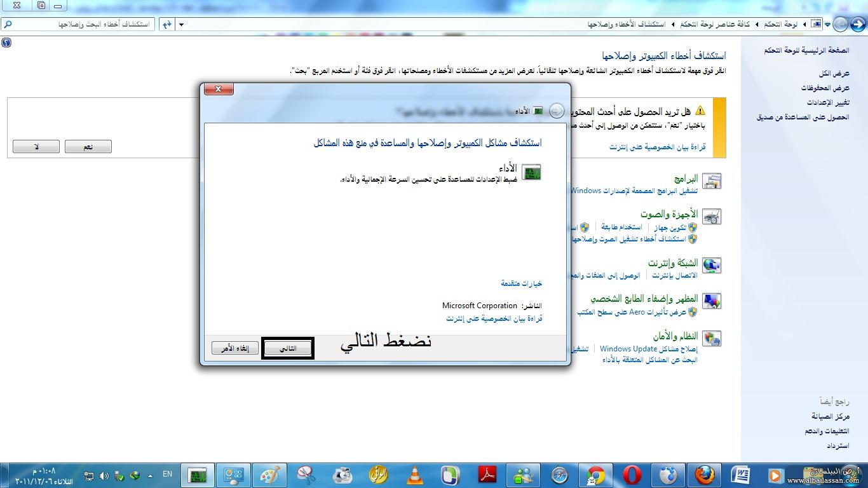The image size is (868, 488).
Task: Click the إلغاء الأمر (Cancel) button
Action: pyautogui.click(x=234, y=348)
